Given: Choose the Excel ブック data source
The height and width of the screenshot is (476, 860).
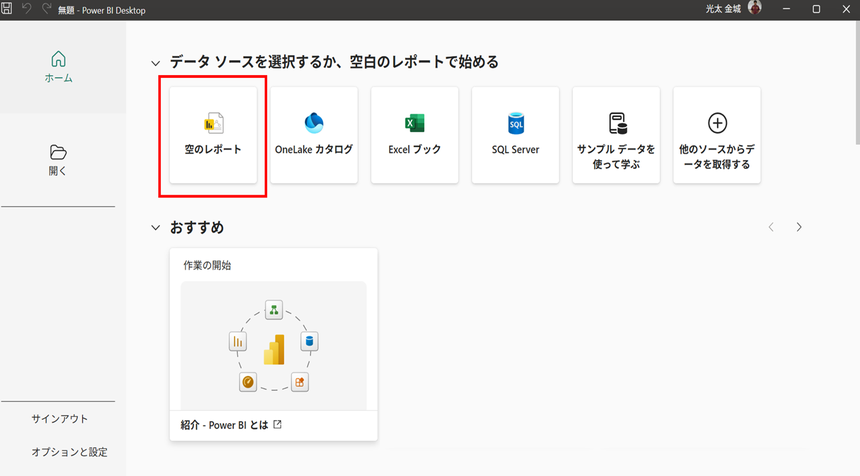Looking at the screenshot, I should pos(415,135).
